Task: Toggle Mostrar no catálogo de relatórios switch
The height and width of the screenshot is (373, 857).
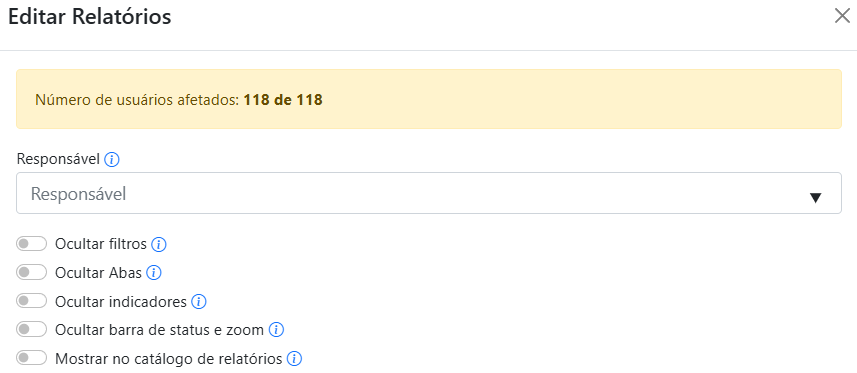Action: tap(32, 358)
